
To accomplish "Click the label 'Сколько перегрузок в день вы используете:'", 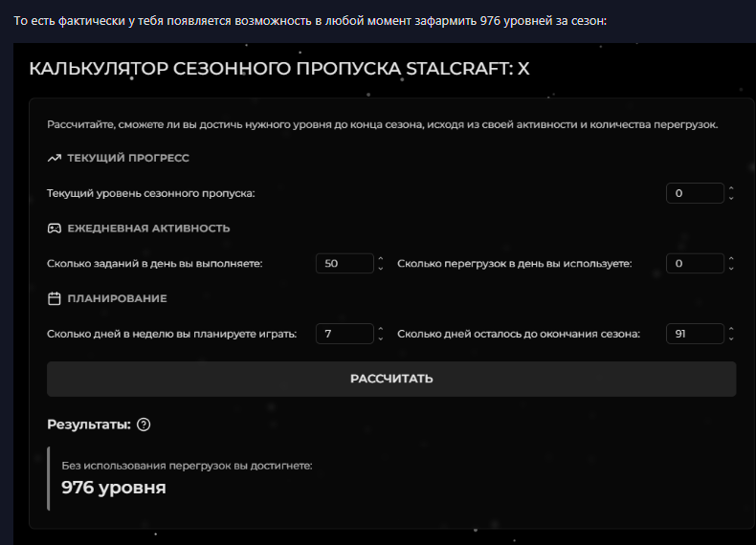I will pos(515,264).
